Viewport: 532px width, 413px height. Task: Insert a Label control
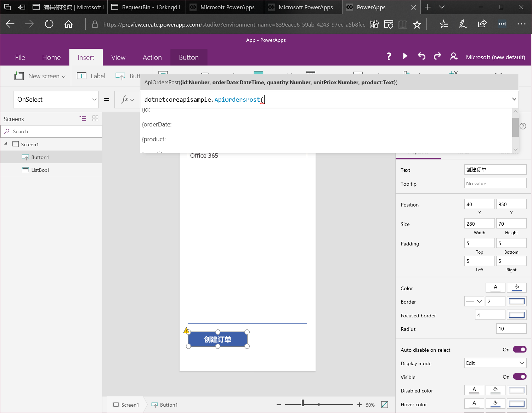click(x=91, y=76)
